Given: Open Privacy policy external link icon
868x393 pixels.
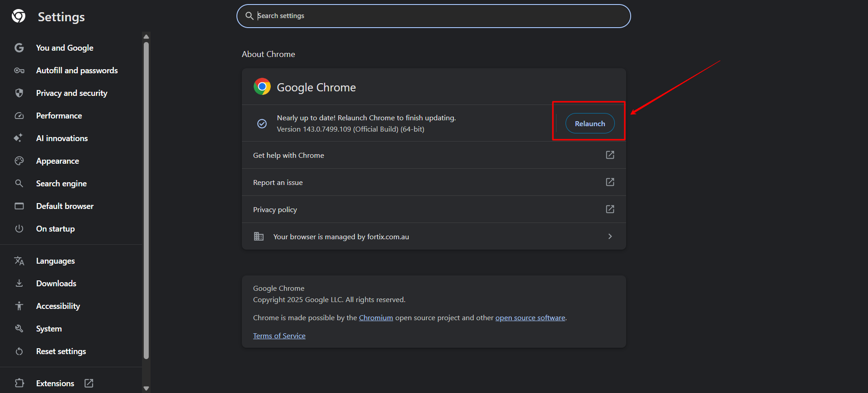Looking at the screenshot, I should (610, 209).
